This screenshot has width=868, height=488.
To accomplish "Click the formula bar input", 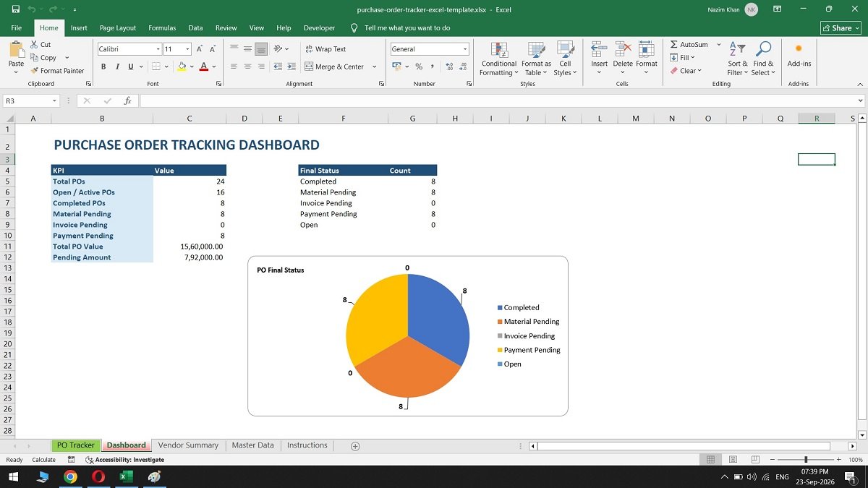I will (x=498, y=101).
